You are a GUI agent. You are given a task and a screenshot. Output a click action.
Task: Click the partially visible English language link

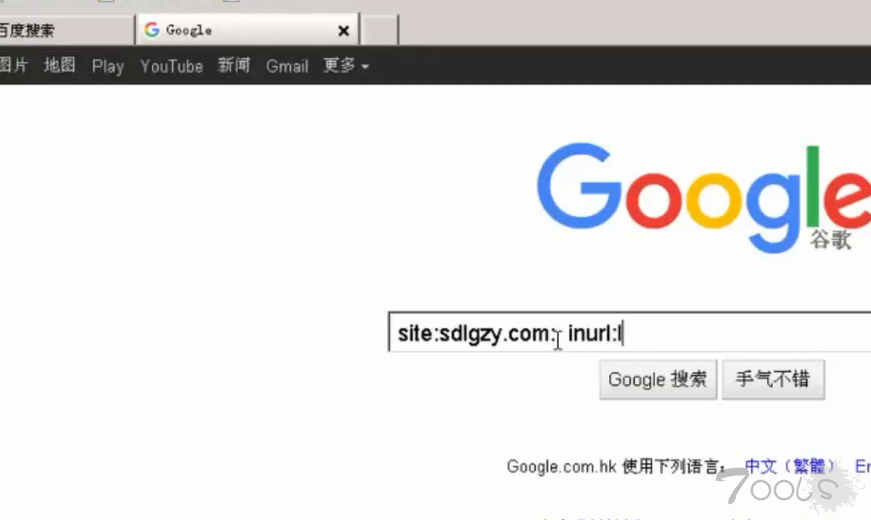[x=863, y=466]
